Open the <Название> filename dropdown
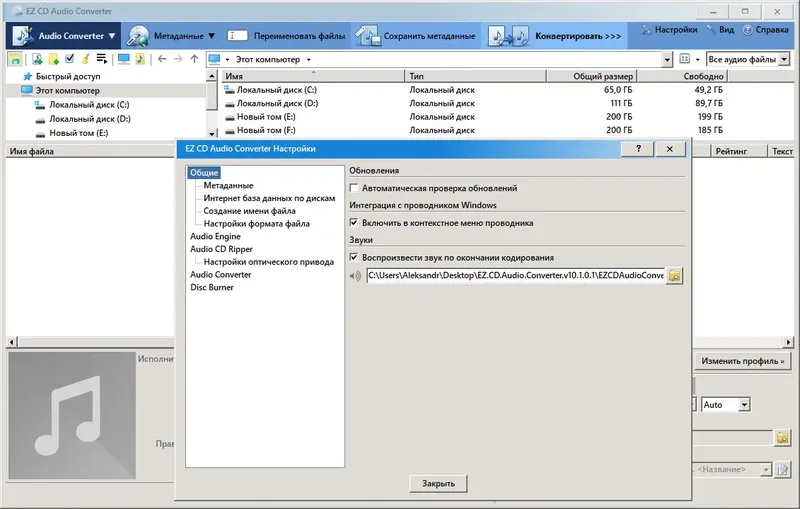Viewport: 800px width, 509px height. point(765,470)
